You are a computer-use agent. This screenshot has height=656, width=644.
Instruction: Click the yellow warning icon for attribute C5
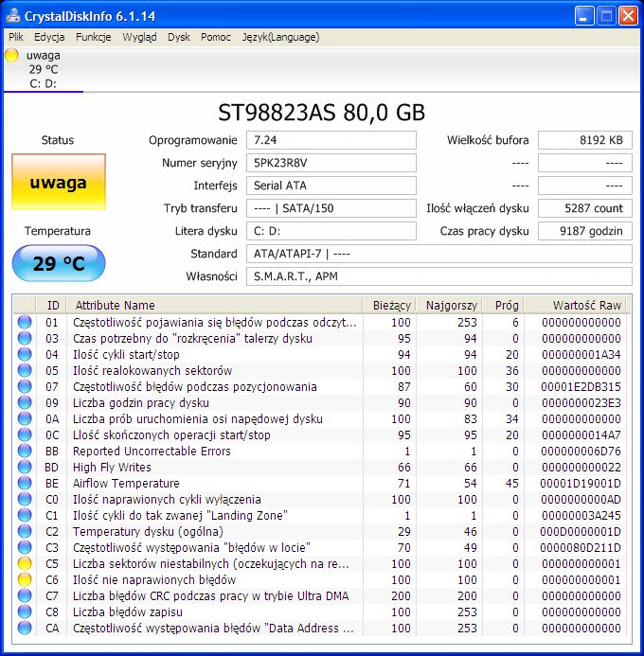pyautogui.click(x=25, y=563)
